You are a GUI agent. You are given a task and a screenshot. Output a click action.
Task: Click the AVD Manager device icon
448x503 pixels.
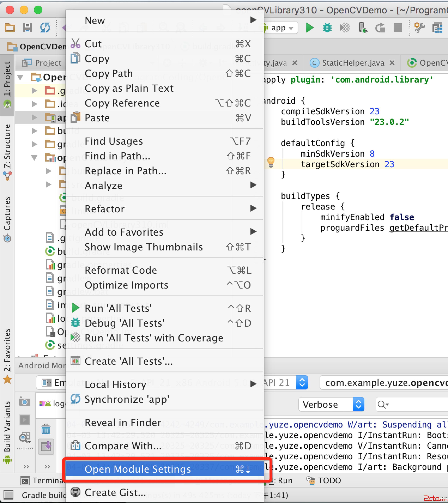coord(363,28)
